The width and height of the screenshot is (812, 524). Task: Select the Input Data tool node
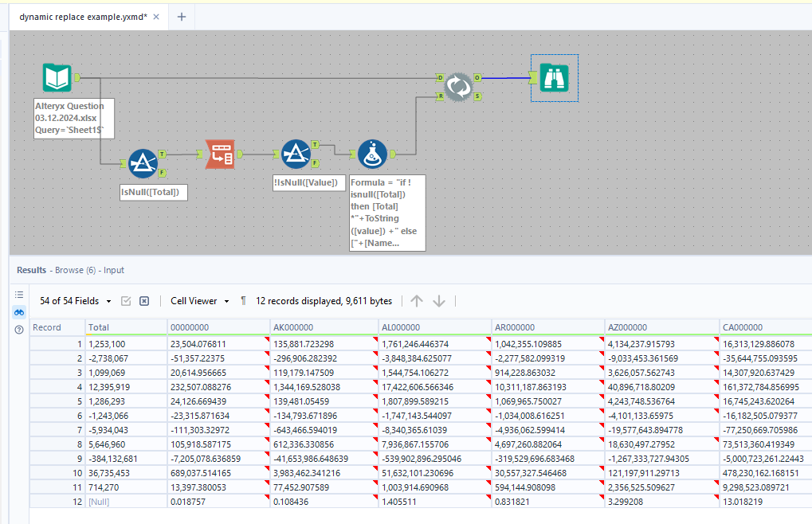57,78
